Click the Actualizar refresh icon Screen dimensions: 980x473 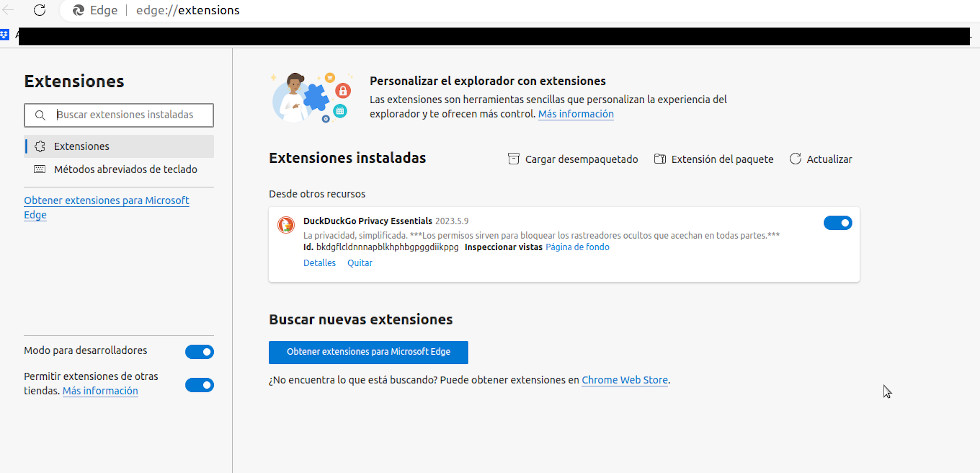tap(795, 159)
